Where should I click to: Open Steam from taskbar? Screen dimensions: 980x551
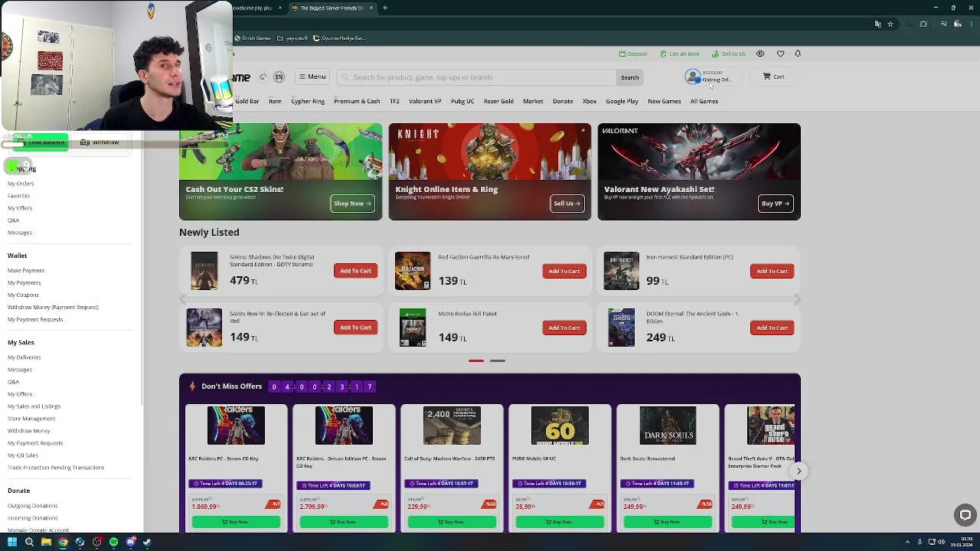coord(147,542)
